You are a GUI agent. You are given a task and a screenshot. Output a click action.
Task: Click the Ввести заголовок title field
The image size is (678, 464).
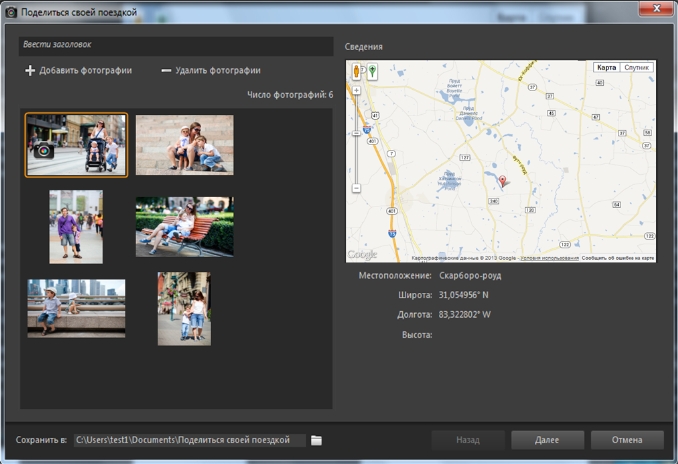coord(175,45)
